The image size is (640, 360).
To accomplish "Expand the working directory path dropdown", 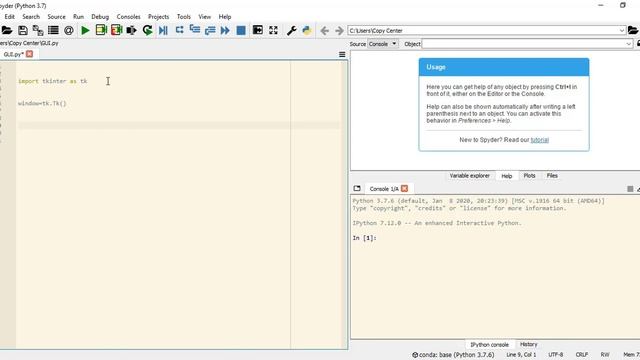I will 622,31.
